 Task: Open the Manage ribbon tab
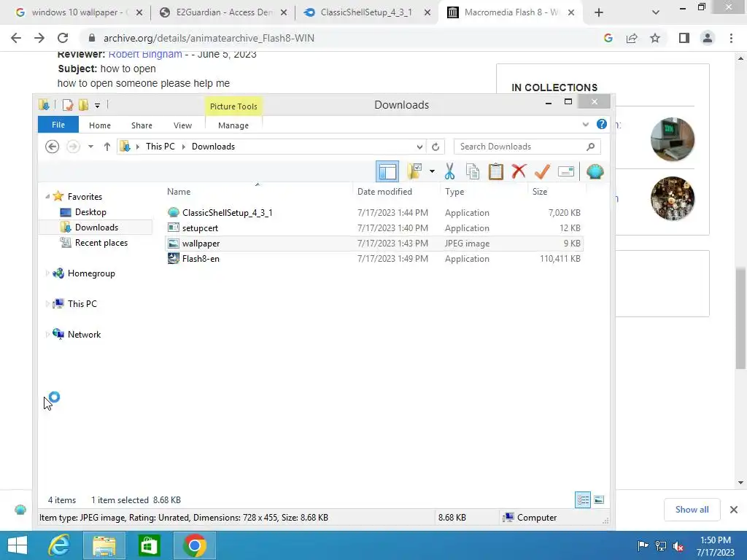[x=233, y=125]
